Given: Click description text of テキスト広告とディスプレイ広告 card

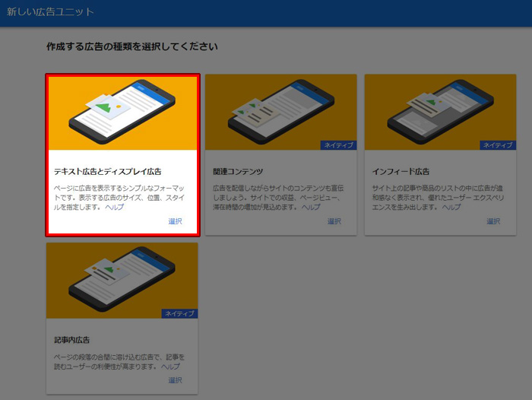Looking at the screenshot, I should click(x=119, y=198).
